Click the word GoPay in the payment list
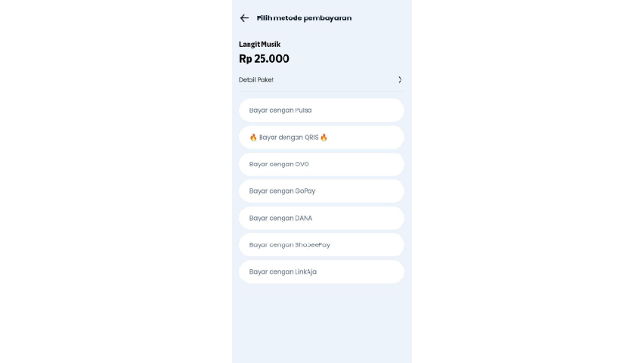 305,191
